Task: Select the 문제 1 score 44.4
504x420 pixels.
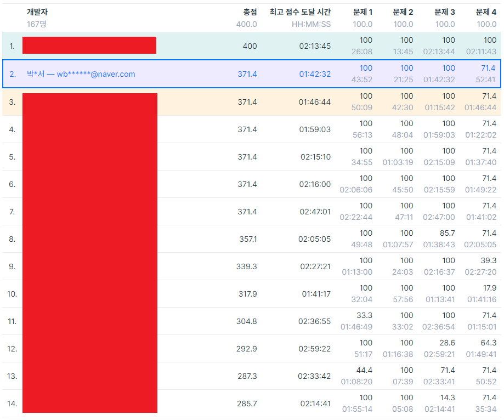Action: (364, 370)
